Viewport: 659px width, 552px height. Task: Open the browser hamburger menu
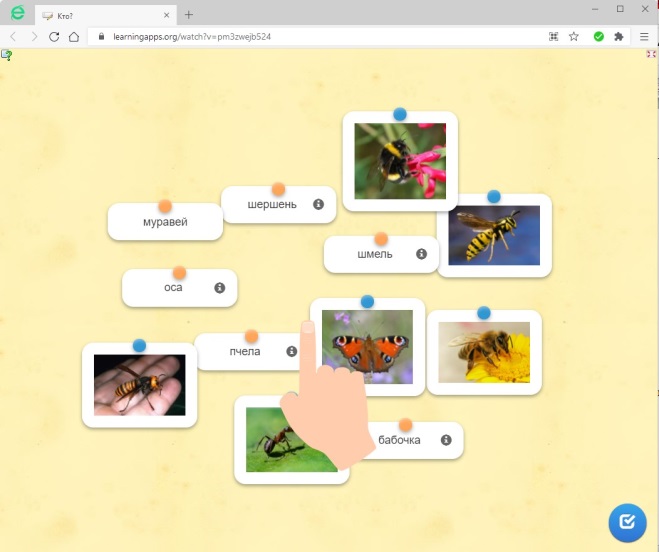644,37
